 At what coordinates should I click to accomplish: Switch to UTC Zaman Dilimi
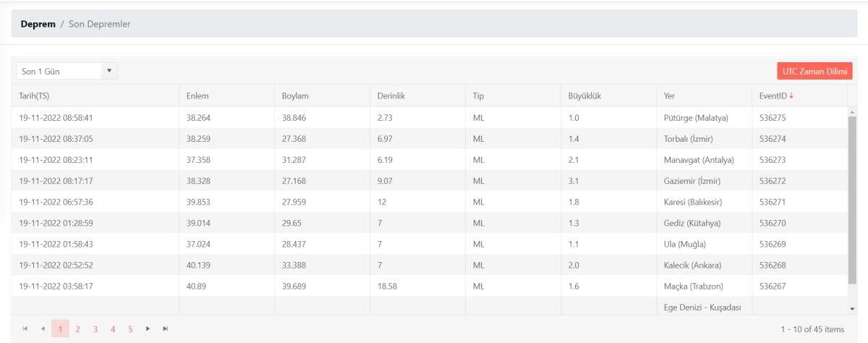point(815,71)
